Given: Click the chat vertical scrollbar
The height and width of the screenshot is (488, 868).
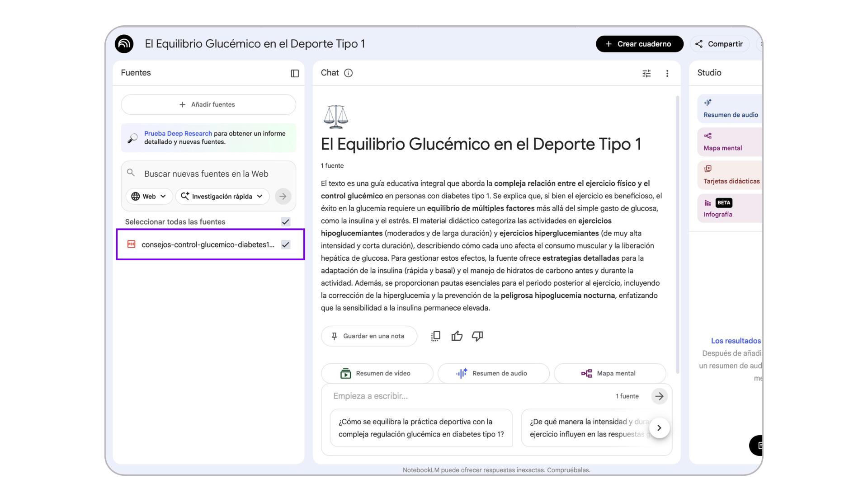Looking at the screenshot, I should (x=677, y=235).
